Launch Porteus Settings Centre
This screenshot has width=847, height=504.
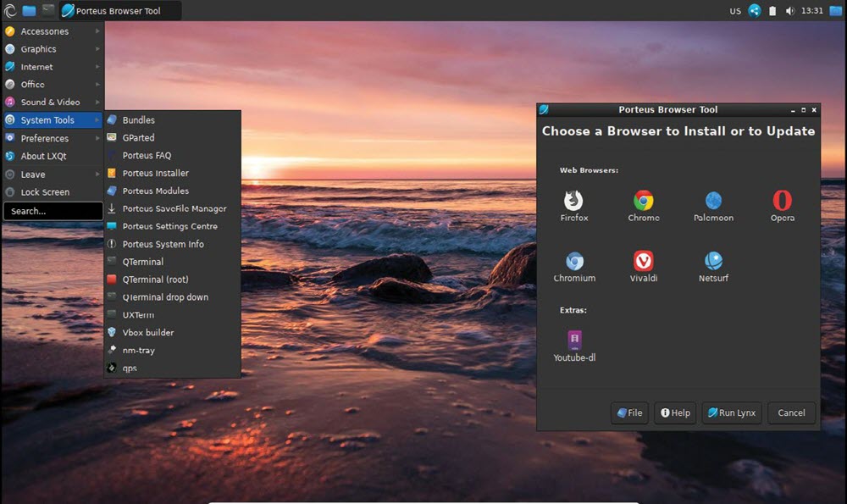[x=169, y=226]
